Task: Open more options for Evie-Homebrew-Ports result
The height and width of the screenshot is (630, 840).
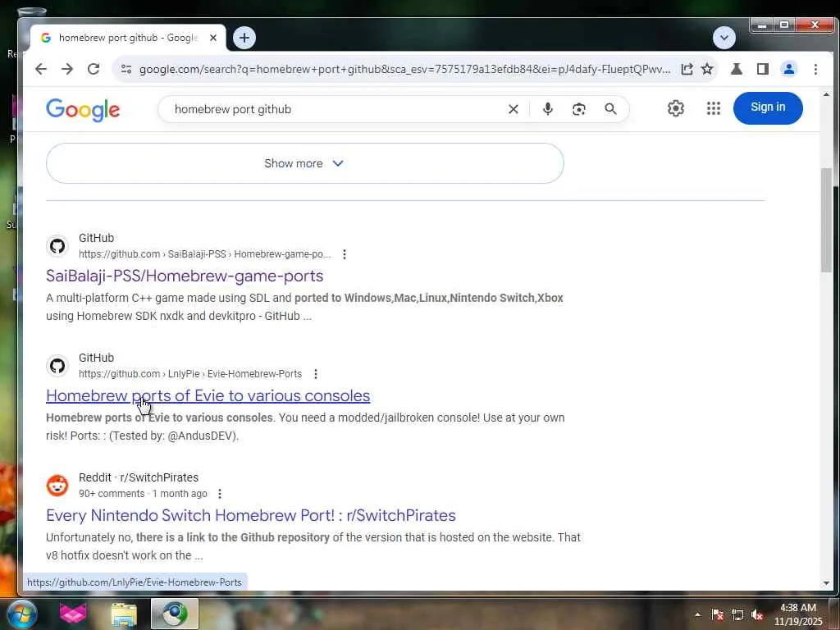Action: click(316, 374)
